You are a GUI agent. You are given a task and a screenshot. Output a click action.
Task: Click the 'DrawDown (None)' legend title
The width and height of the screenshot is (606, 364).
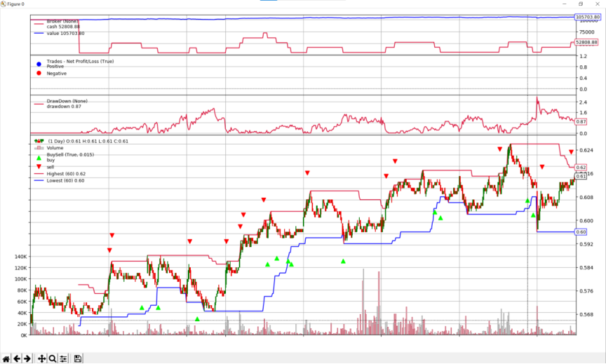(67, 101)
